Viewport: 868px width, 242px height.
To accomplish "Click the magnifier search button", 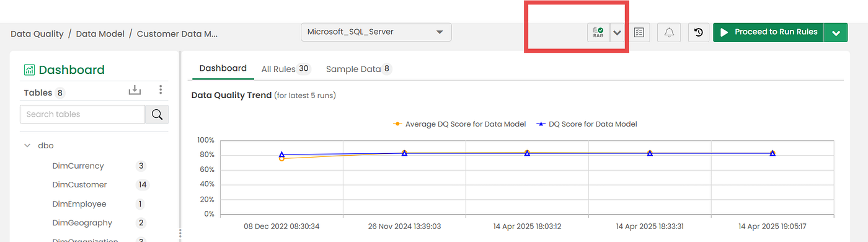I will (x=157, y=114).
